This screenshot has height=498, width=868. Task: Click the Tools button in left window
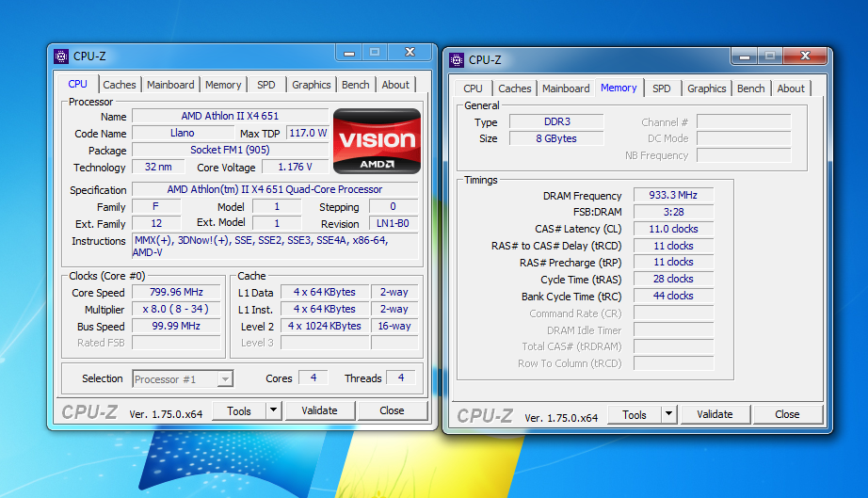239,410
